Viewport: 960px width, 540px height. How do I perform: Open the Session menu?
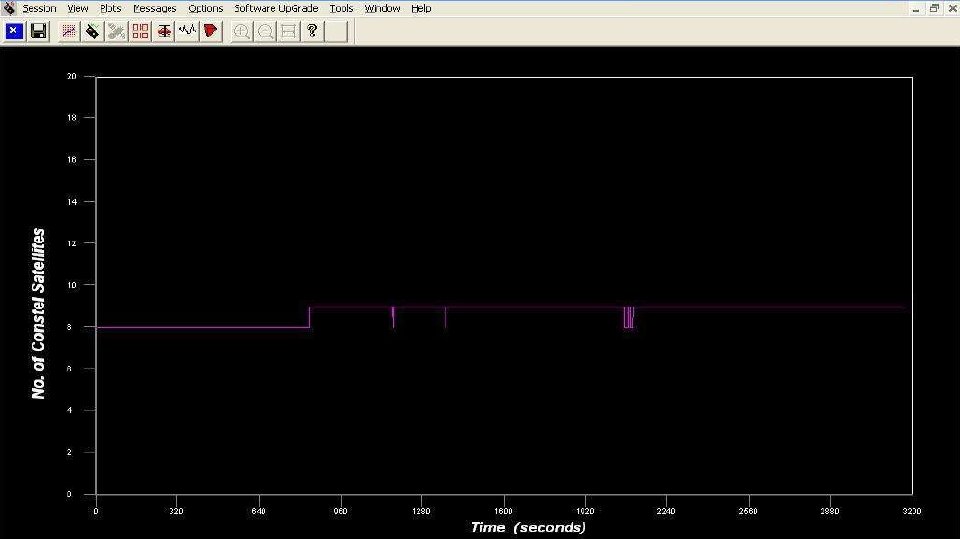pyautogui.click(x=39, y=9)
